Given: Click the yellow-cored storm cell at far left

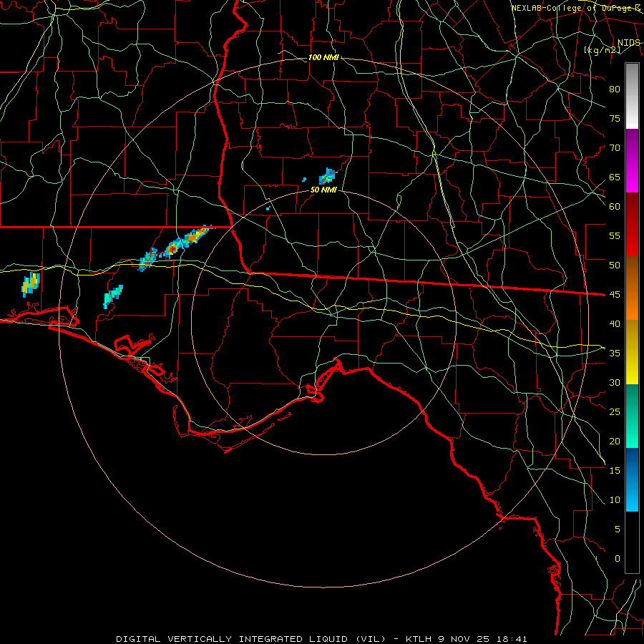Looking at the screenshot, I should click(x=31, y=284).
